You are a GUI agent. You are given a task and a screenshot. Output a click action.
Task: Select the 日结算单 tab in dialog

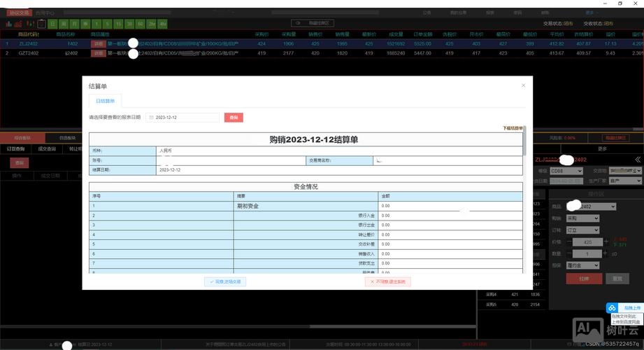[107, 101]
